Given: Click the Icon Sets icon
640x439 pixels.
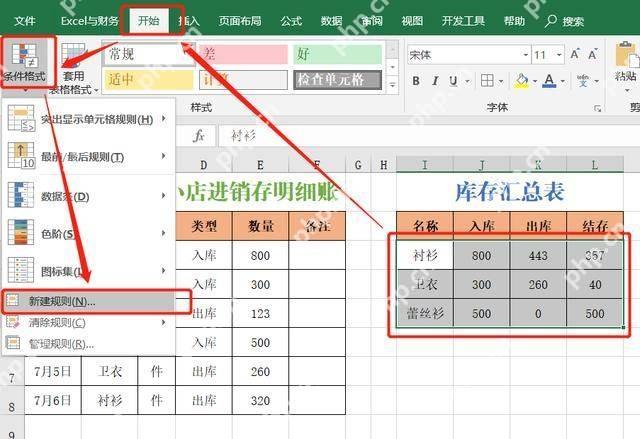Looking at the screenshot, I should coord(21,270).
